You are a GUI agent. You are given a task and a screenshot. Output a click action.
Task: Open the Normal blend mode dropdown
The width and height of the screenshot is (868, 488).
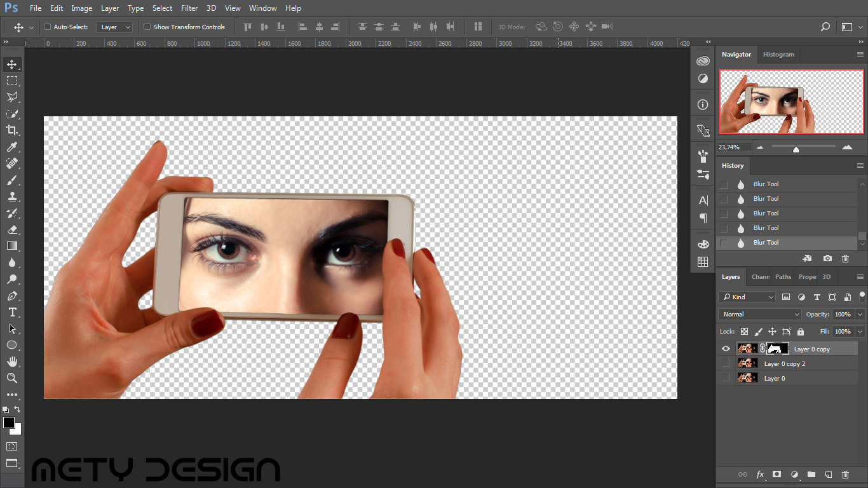(x=761, y=315)
